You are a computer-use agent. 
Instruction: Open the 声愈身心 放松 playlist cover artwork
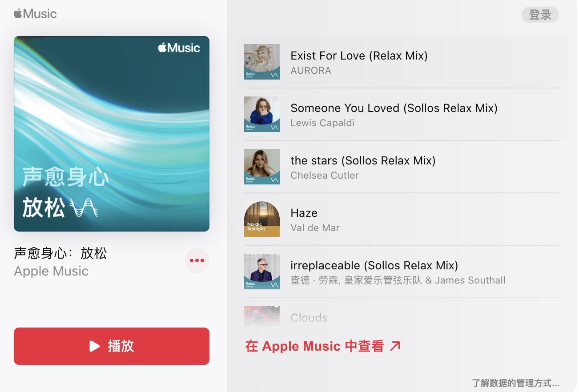pos(112,134)
